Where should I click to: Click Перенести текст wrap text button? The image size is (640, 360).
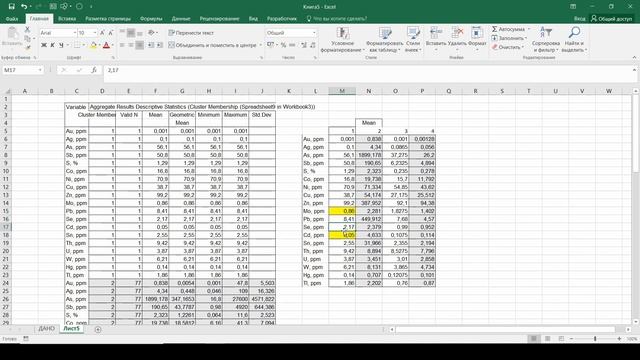(191, 33)
